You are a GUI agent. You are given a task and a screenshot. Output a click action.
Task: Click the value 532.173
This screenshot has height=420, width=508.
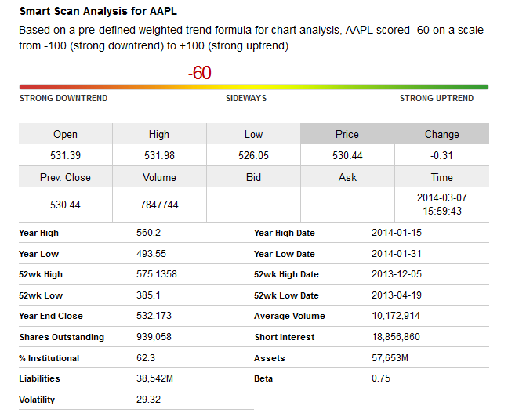click(154, 316)
